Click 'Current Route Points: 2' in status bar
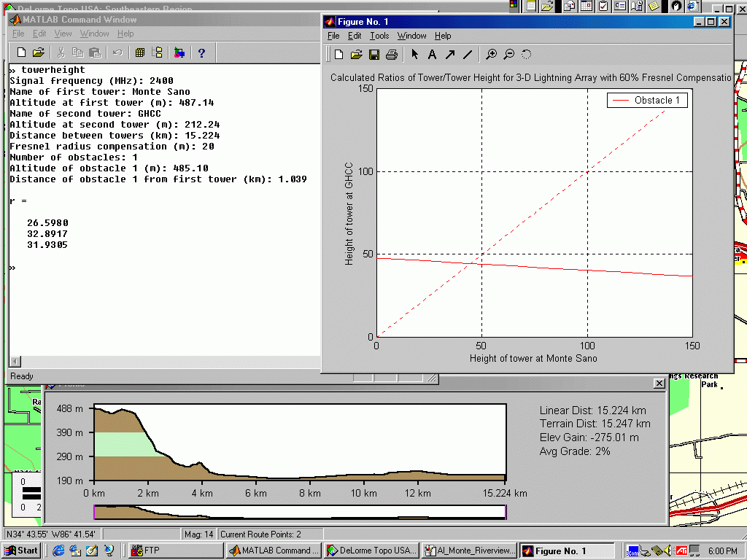 [x=260, y=534]
